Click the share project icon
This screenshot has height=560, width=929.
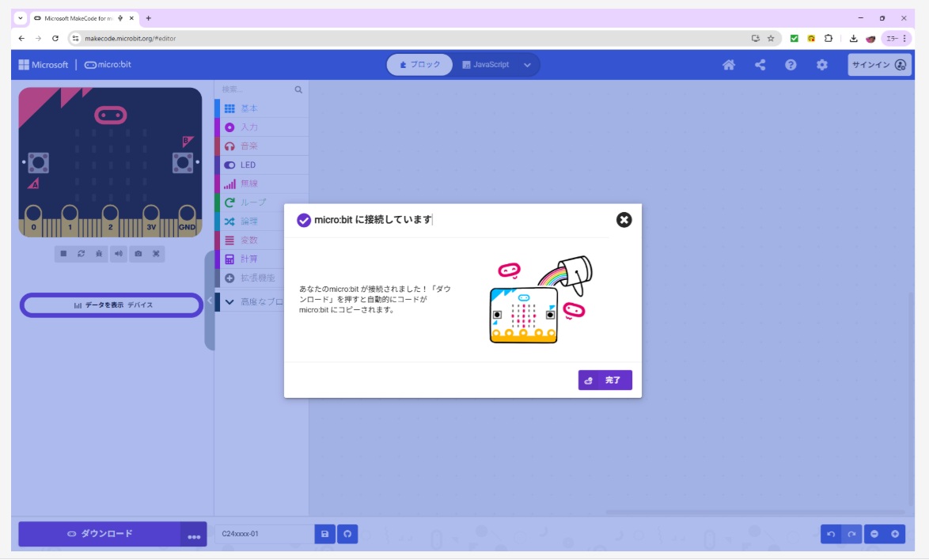point(760,65)
